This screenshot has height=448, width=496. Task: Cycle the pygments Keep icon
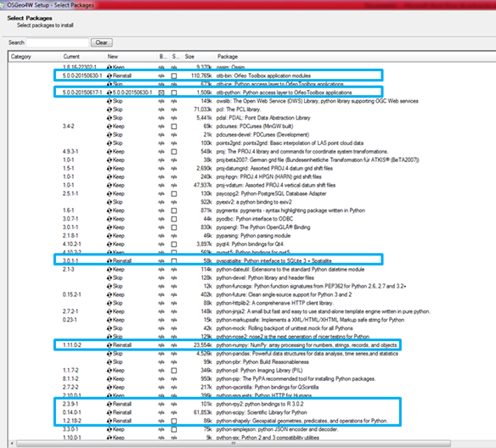coord(110,210)
